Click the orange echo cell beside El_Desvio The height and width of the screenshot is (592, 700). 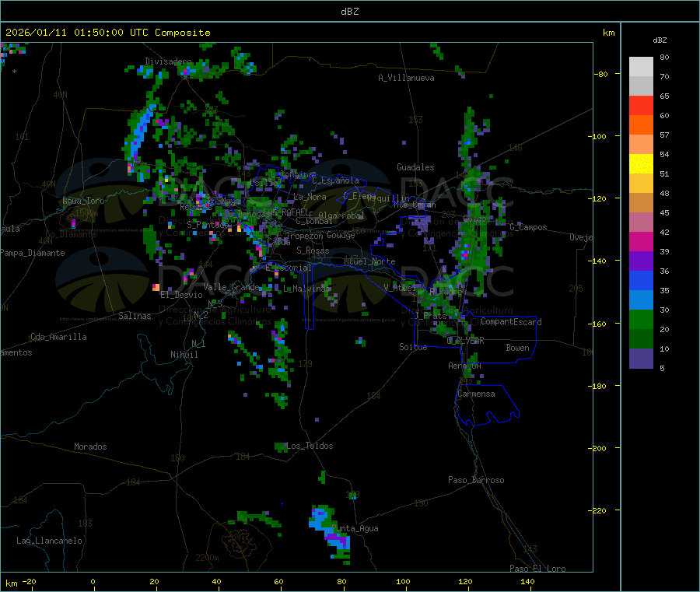tap(156, 287)
